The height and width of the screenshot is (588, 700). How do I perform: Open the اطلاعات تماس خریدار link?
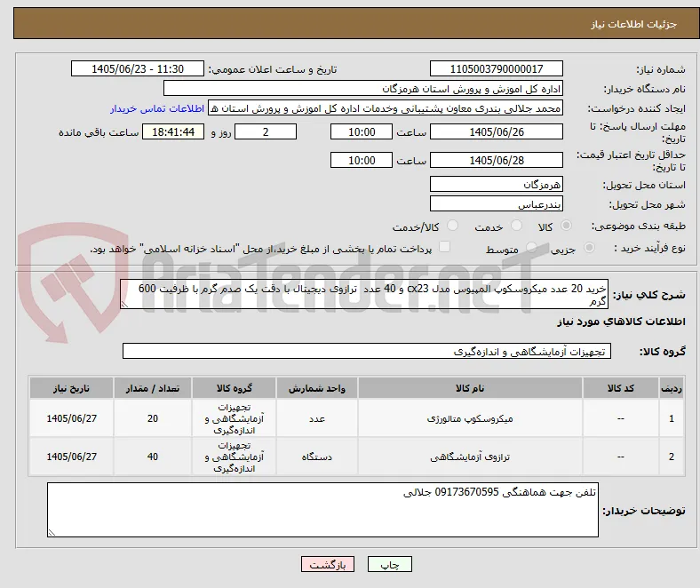(x=157, y=108)
